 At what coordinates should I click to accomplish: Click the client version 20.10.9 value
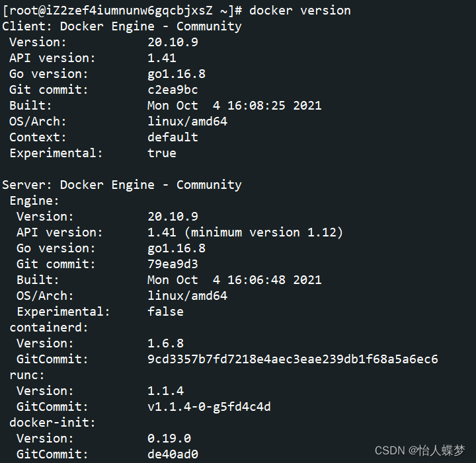point(173,42)
